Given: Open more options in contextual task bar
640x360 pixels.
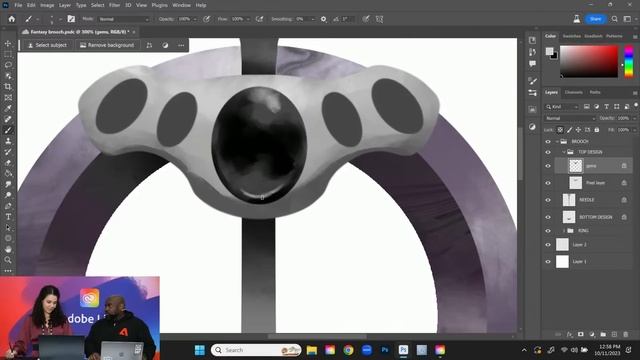Looking at the screenshot, I should [x=181, y=45].
